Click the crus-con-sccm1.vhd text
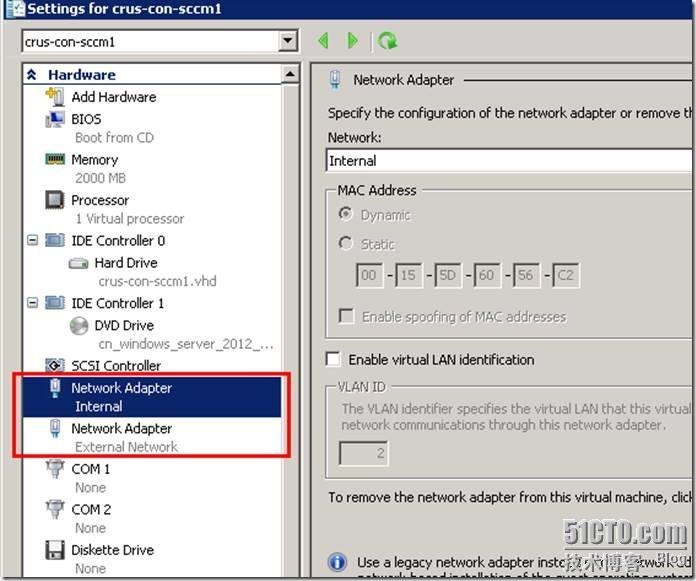The height and width of the screenshot is (581, 696). (x=158, y=281)
